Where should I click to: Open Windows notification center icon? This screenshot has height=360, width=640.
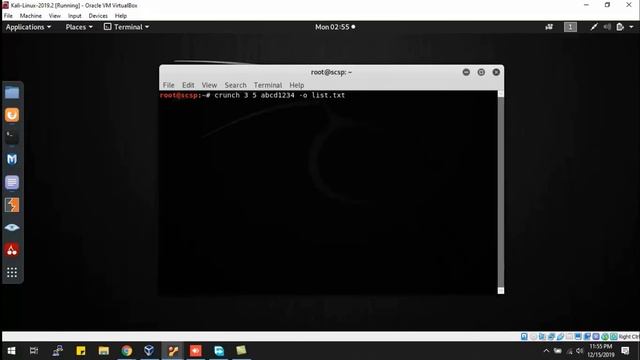[x=625, y=351]
